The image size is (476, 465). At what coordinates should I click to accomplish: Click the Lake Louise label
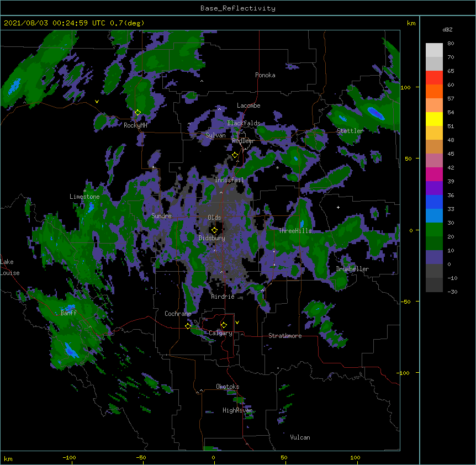tap(10, 267)
